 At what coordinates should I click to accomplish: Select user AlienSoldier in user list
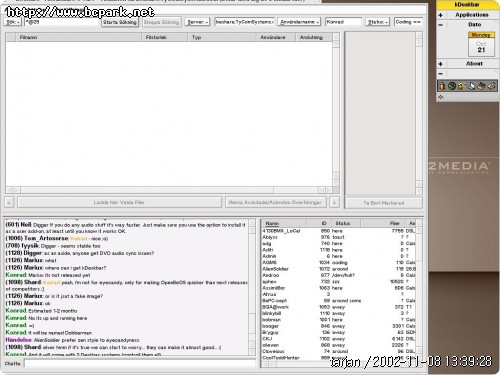339,269
